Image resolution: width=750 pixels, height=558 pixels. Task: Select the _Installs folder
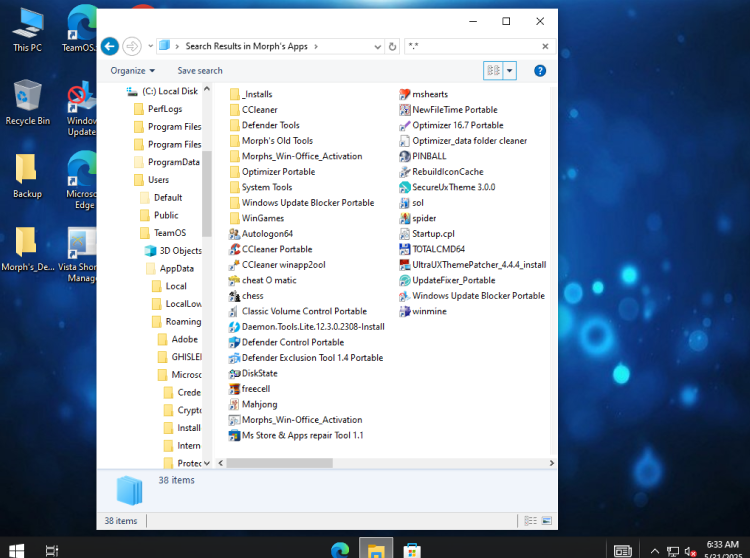coord(251,94)
